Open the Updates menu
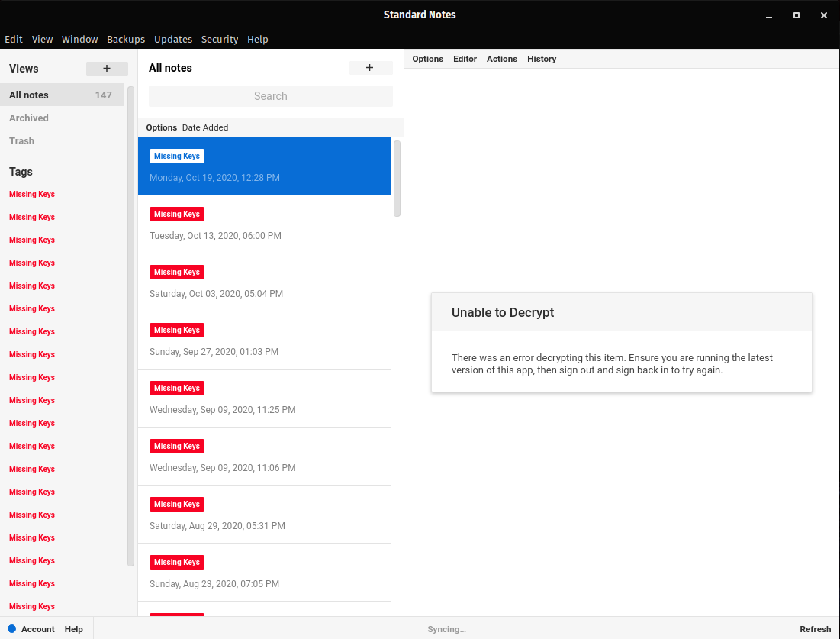Viewport: 840px width, 639px height. (173, 39)
